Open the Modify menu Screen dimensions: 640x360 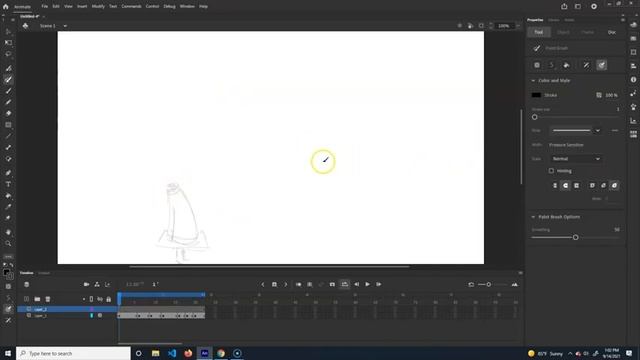98,7
